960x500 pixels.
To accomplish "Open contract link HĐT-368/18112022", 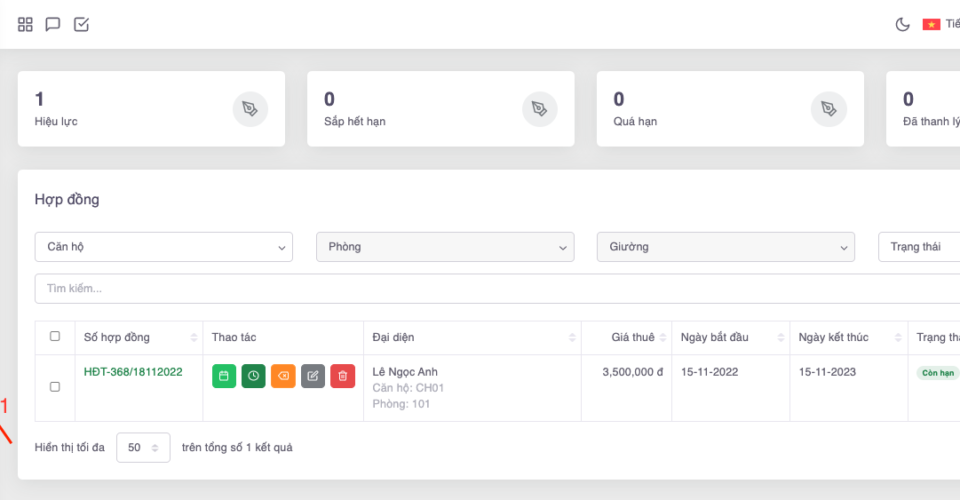I will [x=133, y=372].
